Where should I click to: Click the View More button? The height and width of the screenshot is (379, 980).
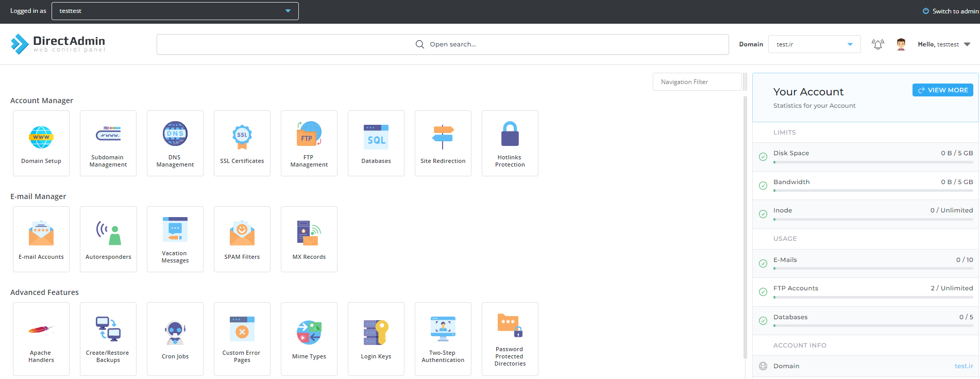pyautogui.click(x=942, y=90)
